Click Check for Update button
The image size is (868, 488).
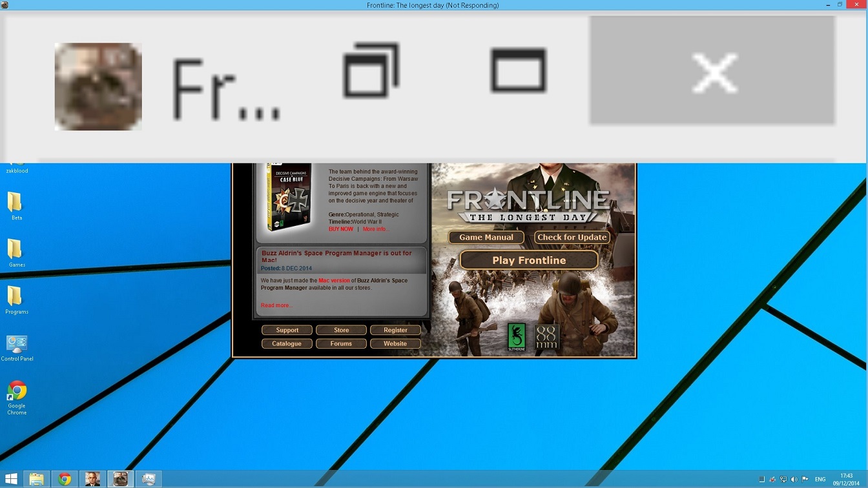point(572,237)
